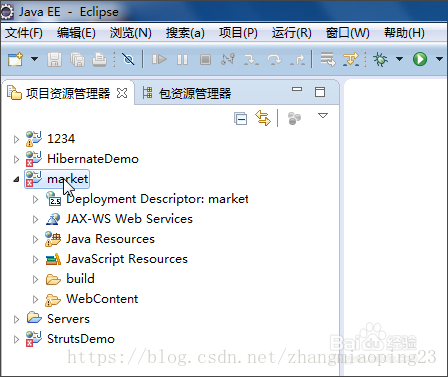Collapse the market project
Image resolution: width=448 pixels, height=377 pixels.
16,179
